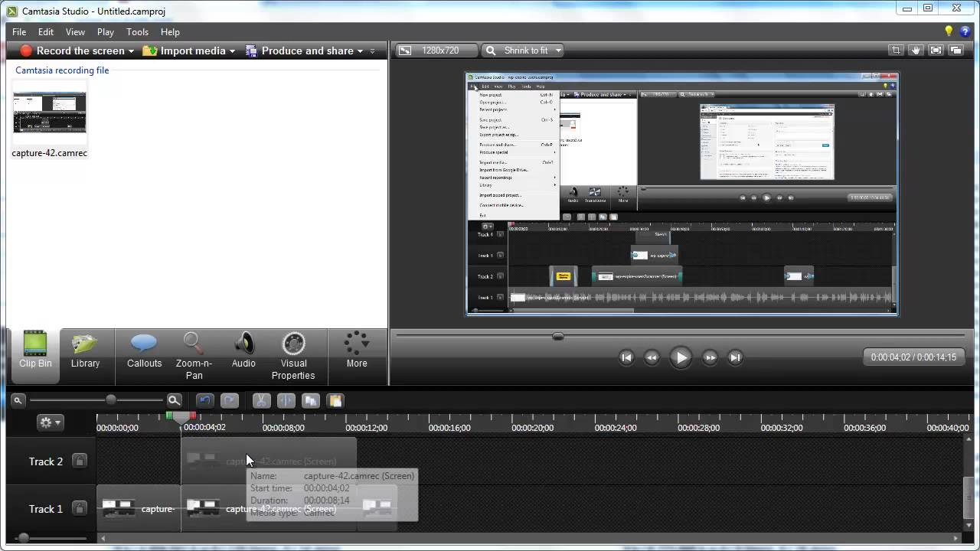This screenshot has height=551, width=980.
Task: Paste clip onto the timeline
Action: 335,400
